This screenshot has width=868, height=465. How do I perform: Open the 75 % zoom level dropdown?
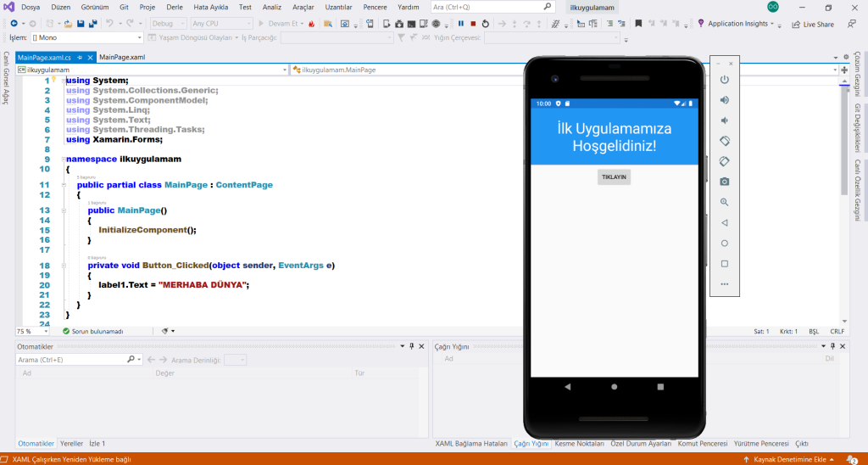click(45, 331)
